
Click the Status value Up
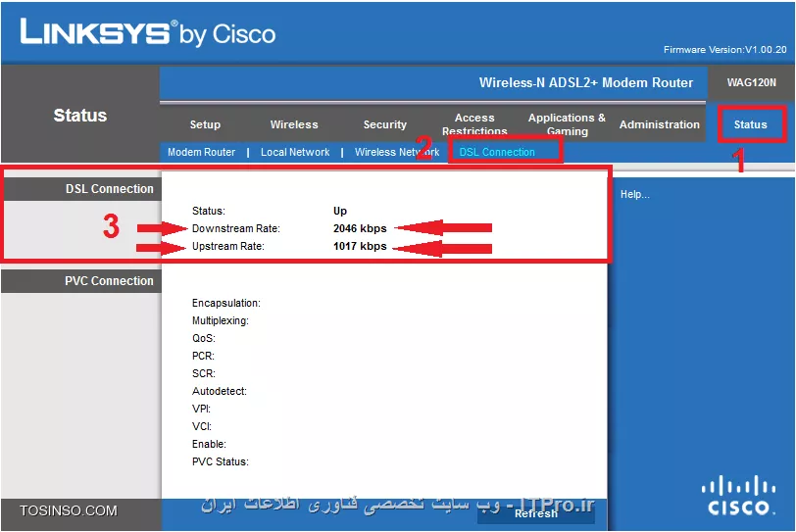click(x=340, y=211)
